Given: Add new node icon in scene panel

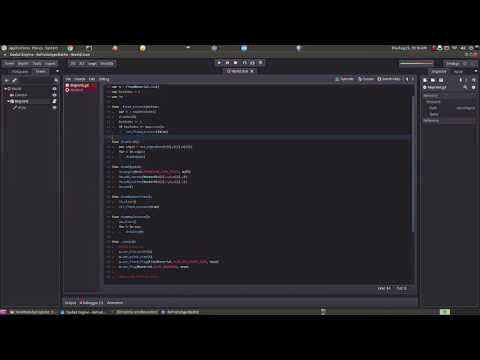Looking at the screenshot, I should (7, 80).
